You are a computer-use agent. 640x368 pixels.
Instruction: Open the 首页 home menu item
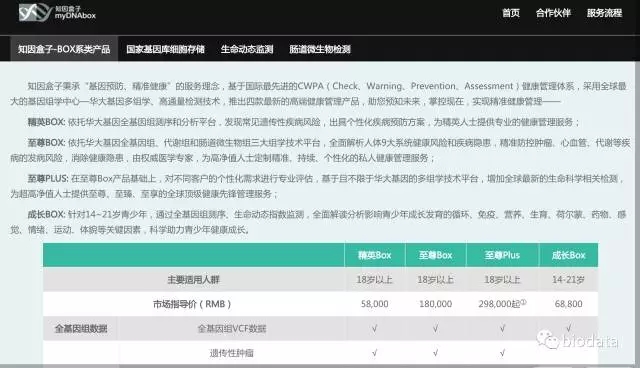pyautogui.click(x=511, y=13)
